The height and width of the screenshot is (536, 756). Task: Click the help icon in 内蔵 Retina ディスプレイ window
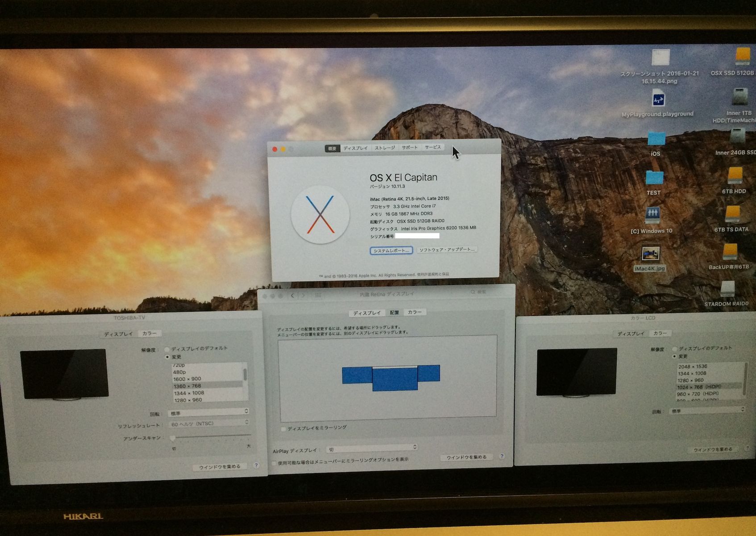(502, 456)
